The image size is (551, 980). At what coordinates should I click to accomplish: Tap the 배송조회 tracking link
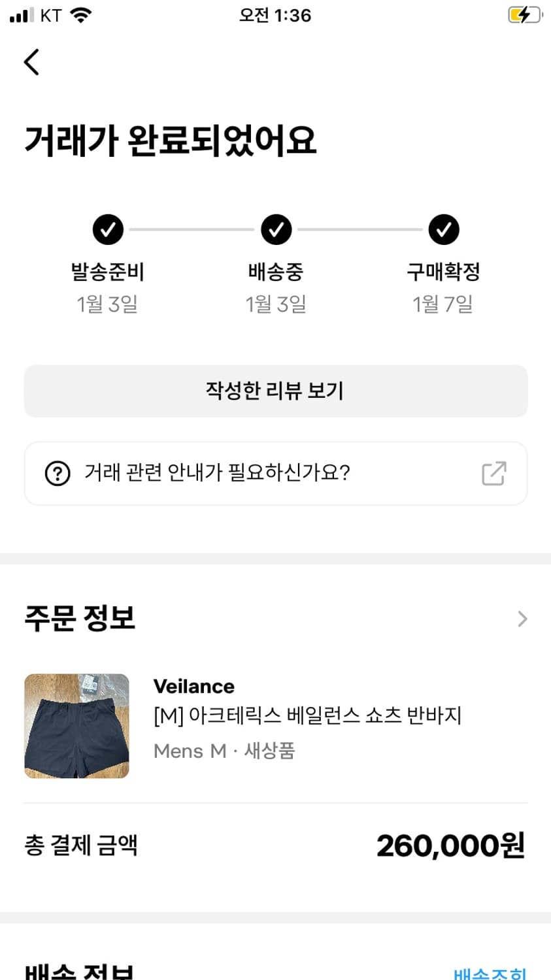[490, 973]
